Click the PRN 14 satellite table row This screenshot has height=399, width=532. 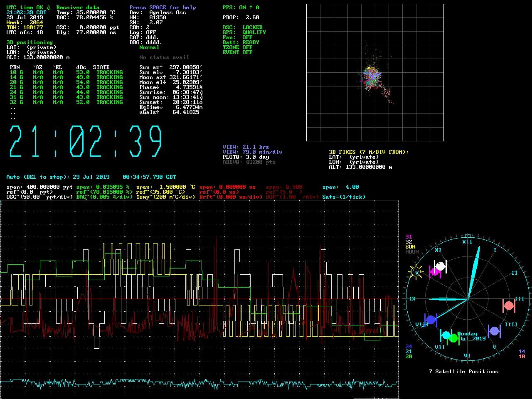pyautogui.click(x=66, y=77)
